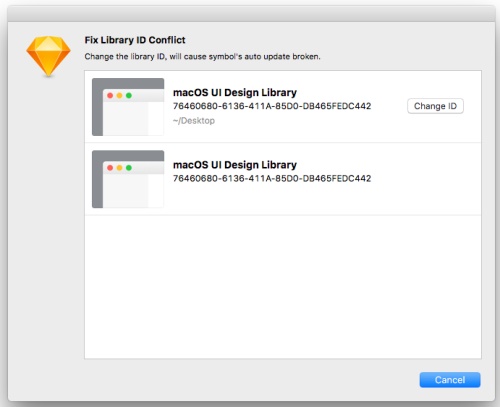Screen dimensions: 500x407
Task: Click yellow dot in second library thumbnail
Action: click(119, 168)
